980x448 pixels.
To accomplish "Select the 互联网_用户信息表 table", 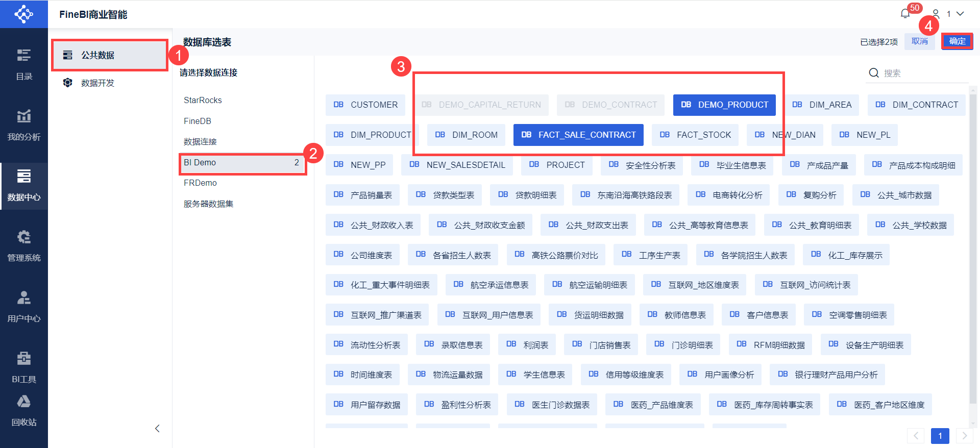I will [489, 315].
